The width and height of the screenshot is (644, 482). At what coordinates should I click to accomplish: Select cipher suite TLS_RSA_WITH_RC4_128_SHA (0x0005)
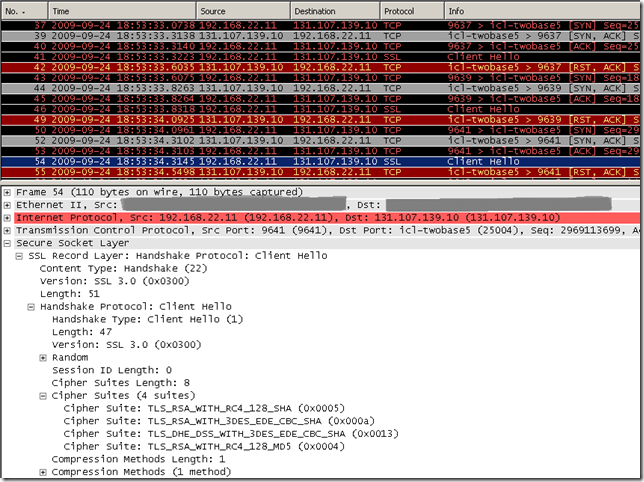click(204, 409)
